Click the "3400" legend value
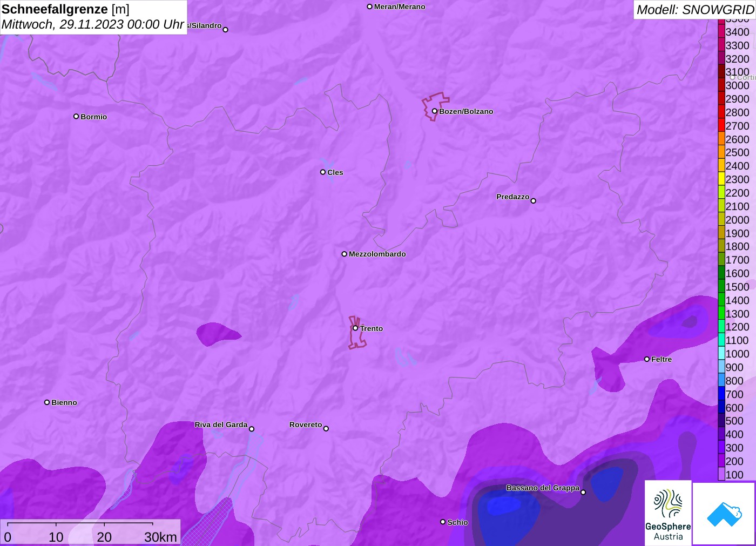 [737, 32]
